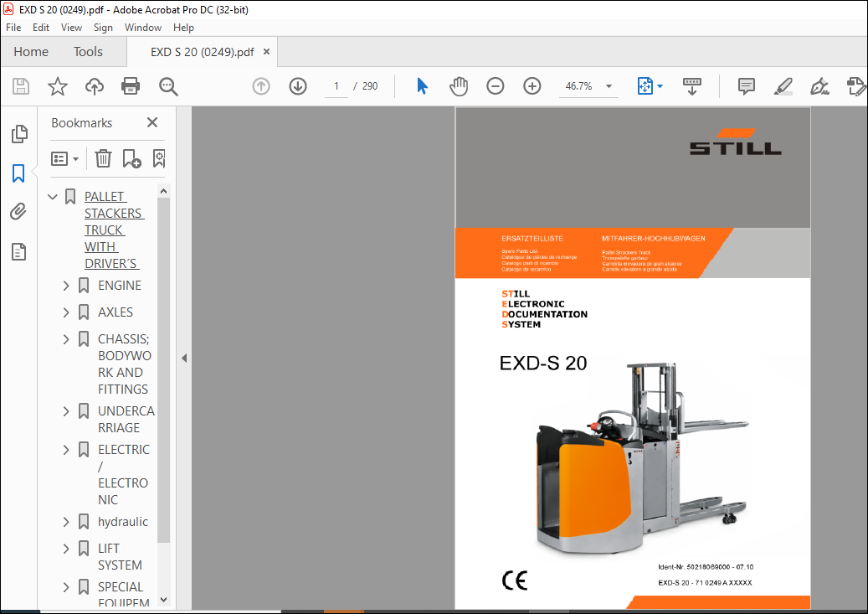The height and width of the screenshot is (614, 868).
Task: Jump to hydraulic bookmark section
Action: tap(123, 522)
